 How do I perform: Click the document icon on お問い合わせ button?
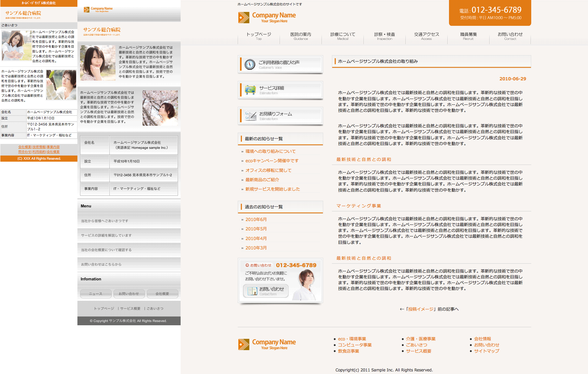click(252, 291)
